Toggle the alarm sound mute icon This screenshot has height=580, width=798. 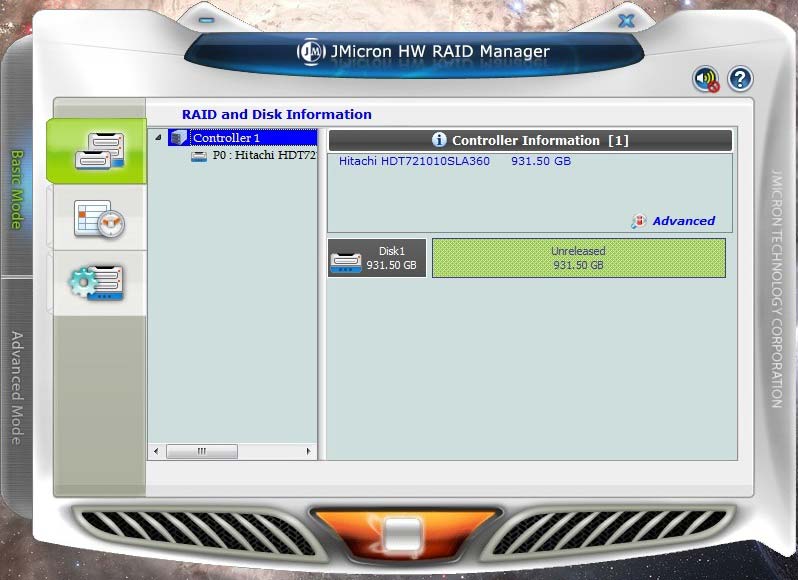pyautogui.click(x=706, y=79)
